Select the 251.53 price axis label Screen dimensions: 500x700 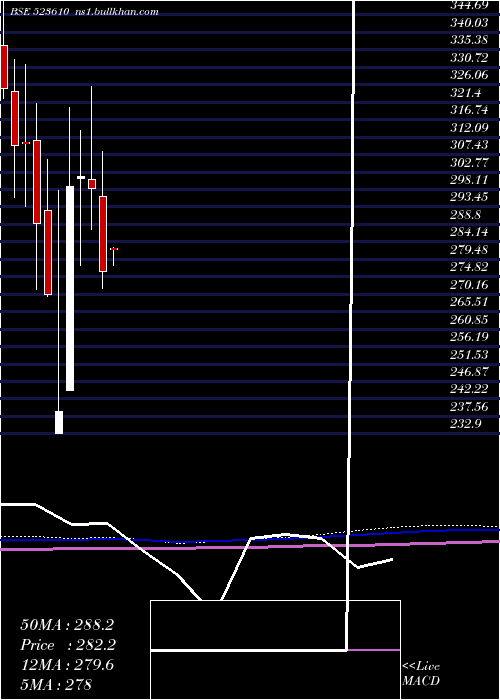point(469,354)
